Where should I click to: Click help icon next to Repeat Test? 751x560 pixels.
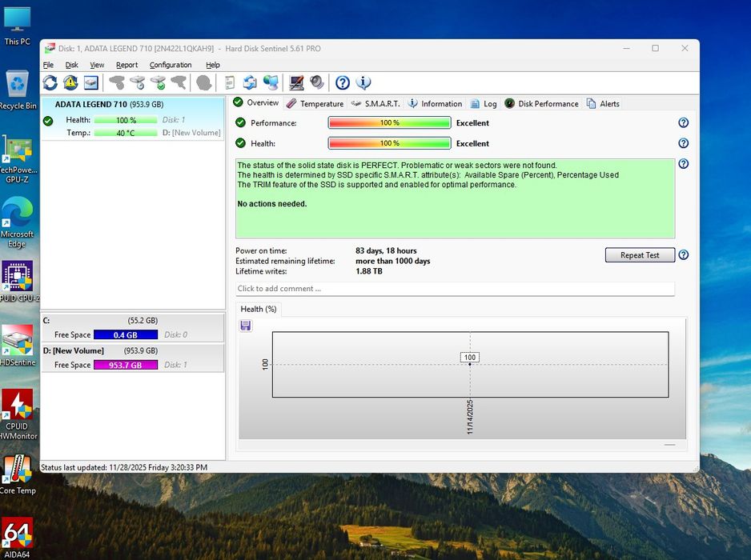click(684, 254)
